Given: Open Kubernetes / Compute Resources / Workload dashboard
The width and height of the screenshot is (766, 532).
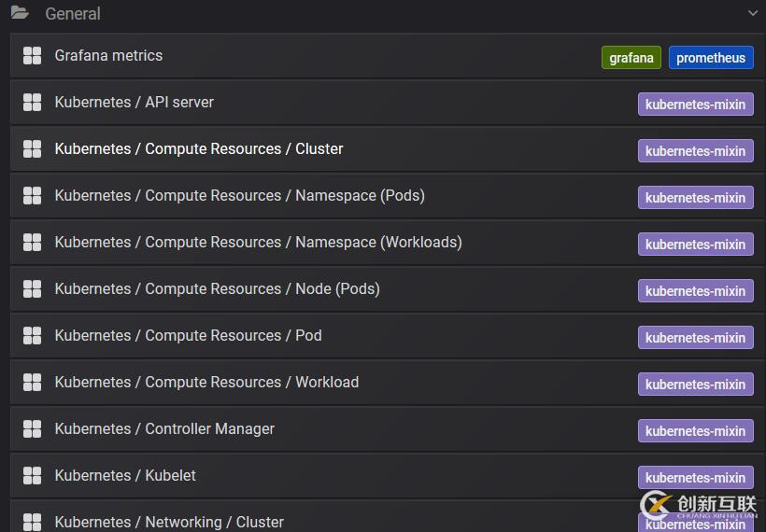Looking at the screenshot, I should [206, 383].
